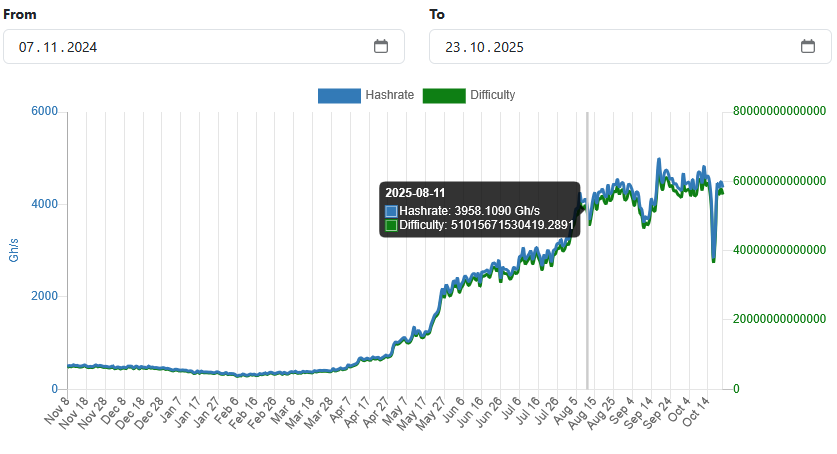This screenshot has width=837, height=454.
Task: Click right axis label 20000000000000
Action: point(779,319)
